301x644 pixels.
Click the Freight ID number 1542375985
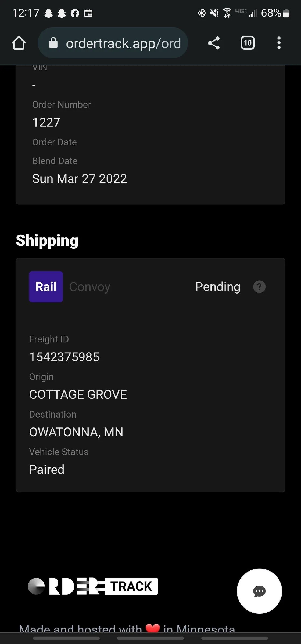point(64,357)
